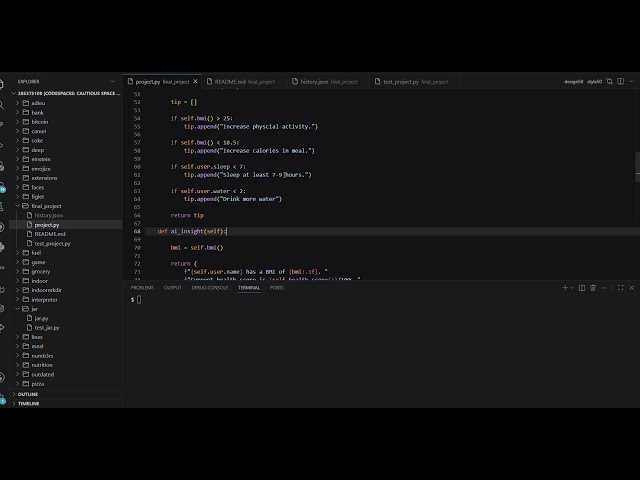Image resolution: width=640 pixels, height=480 pixels.
Task: Click the pizza folder icon
Action: pos(26,384)
